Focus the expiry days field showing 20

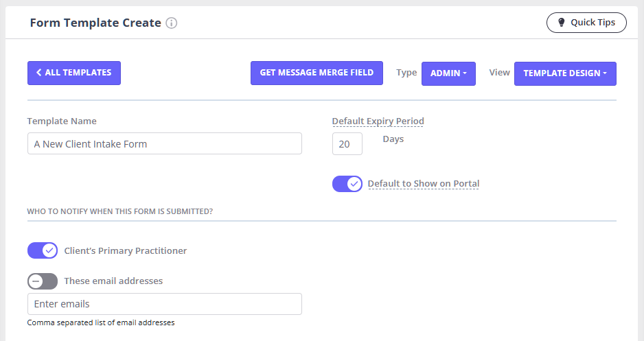coord(347,144)
